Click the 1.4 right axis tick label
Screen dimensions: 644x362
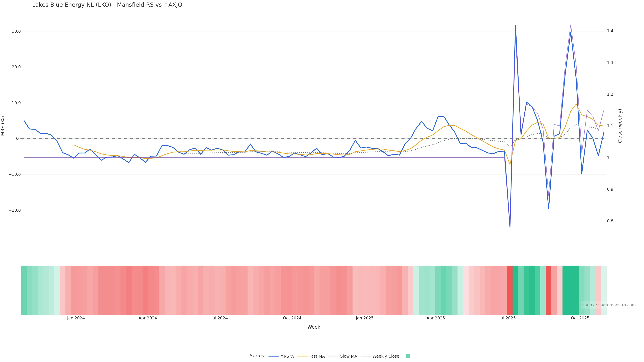pyautogui.click(x=610, y=31)
